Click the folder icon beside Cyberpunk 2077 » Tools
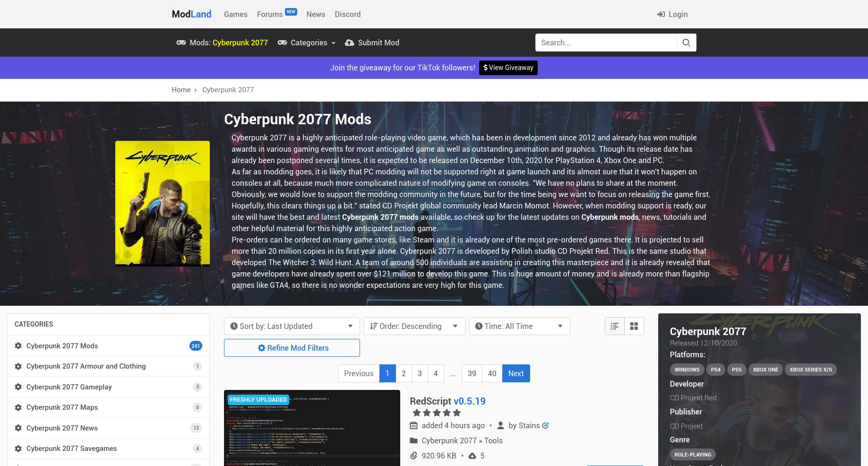The height and width of the screenshot is (466, 868). click(x=413, y=440)
